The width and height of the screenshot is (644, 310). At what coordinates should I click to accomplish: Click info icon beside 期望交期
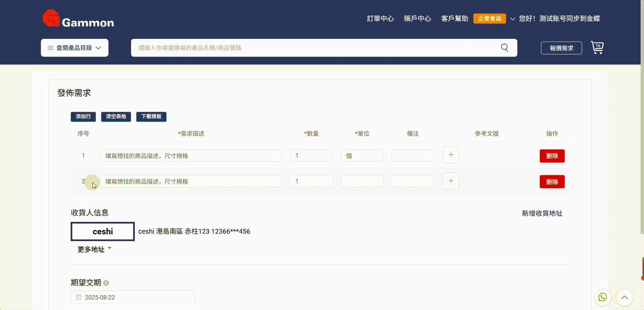pos(106,283)
